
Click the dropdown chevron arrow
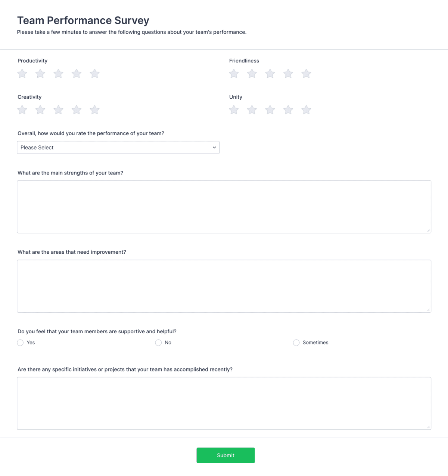(214, 147)
